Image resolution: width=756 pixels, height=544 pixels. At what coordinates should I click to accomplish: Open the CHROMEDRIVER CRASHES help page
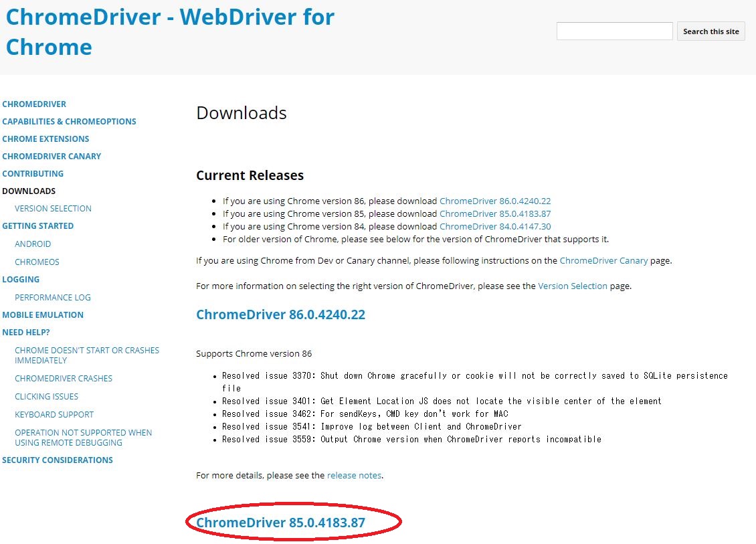(x=64, y=378)
